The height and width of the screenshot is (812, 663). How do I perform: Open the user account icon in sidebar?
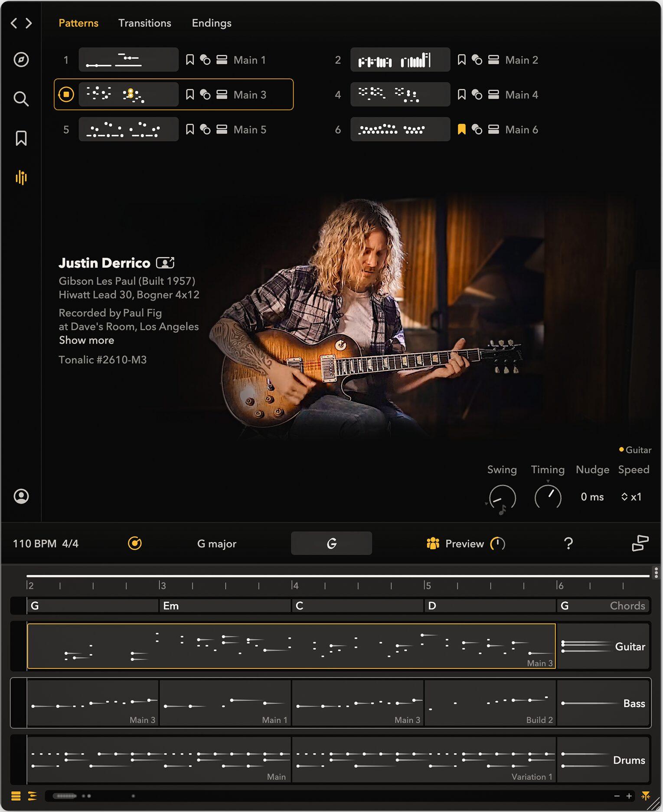(21, 496)
